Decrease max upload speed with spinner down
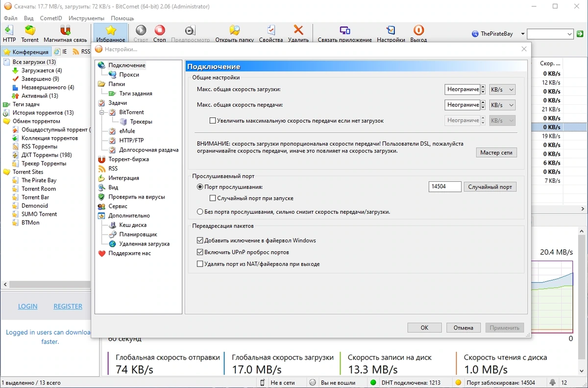Viewport: 588px width, 388px height. click(x=483, y=107)
